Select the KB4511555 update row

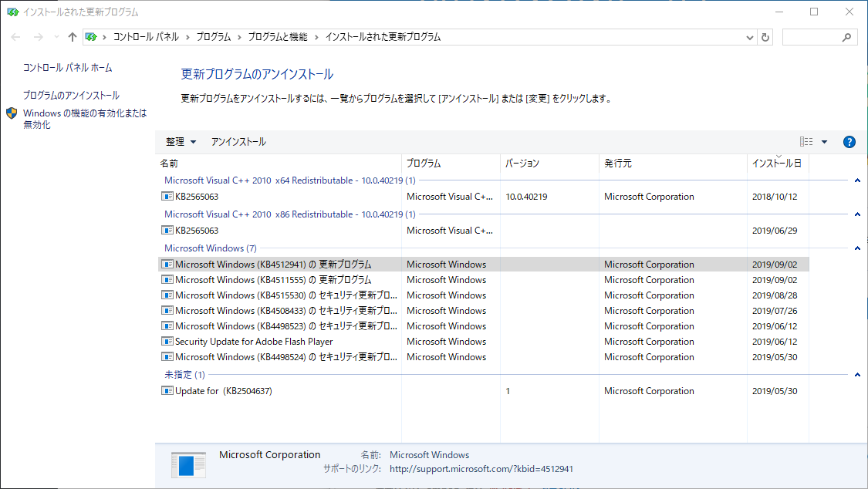click(x=483, y=280)
